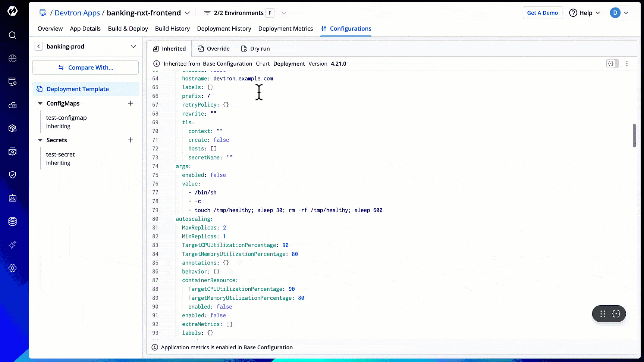Screen dimensions: 644x362
Task: Click the search icon in left sidebar
Action: point(12,35)
